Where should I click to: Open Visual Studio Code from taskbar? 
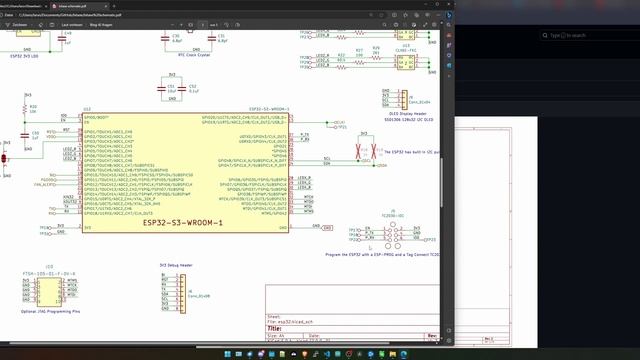(x=327, y=354)
